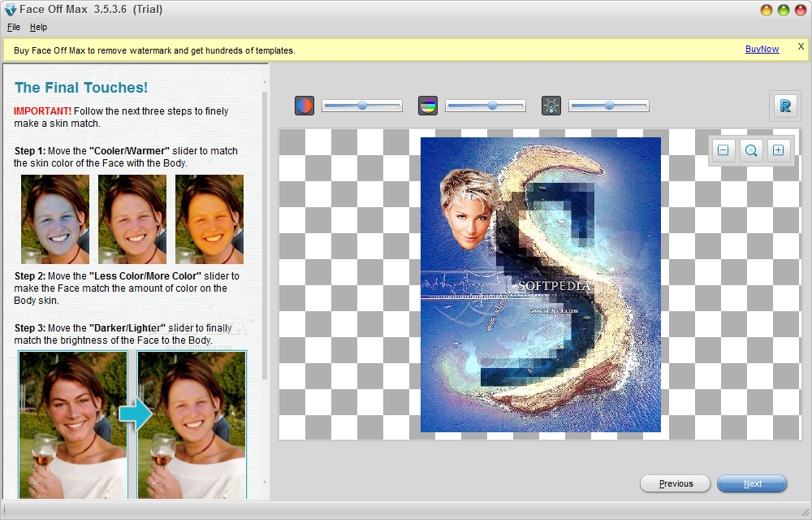812x520 pixels.
Task: Click the yellow minimize window button
Action: (767, 10)
